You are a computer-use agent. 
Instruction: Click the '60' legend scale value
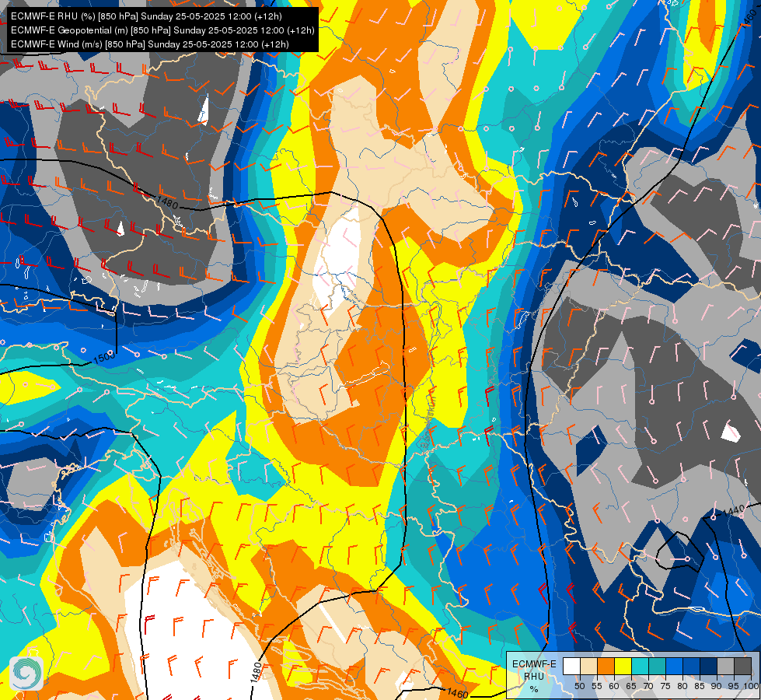pos(614,686)
